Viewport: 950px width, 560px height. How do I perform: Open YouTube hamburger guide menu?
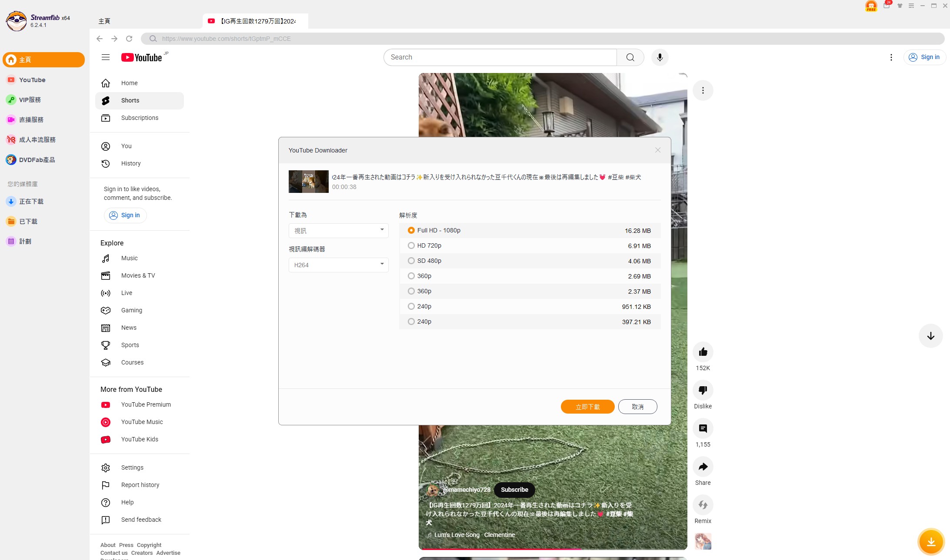[106, 57]
